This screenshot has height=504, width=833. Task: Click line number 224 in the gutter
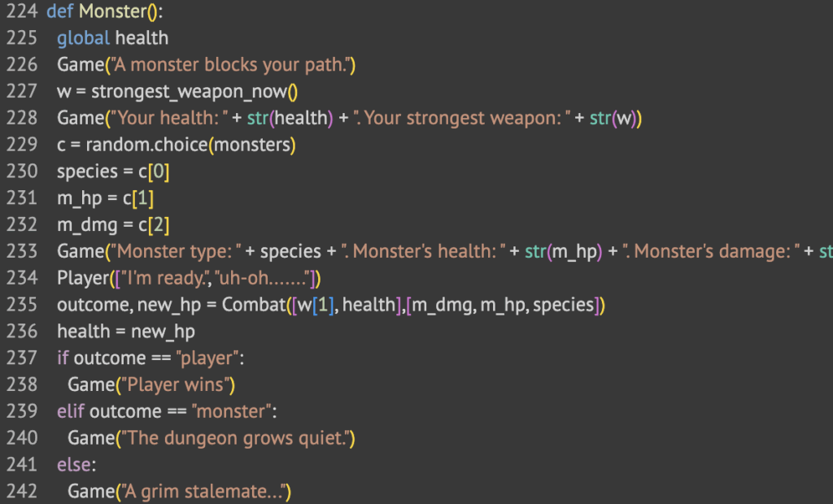pyautogui.click(x=21, y=12)
